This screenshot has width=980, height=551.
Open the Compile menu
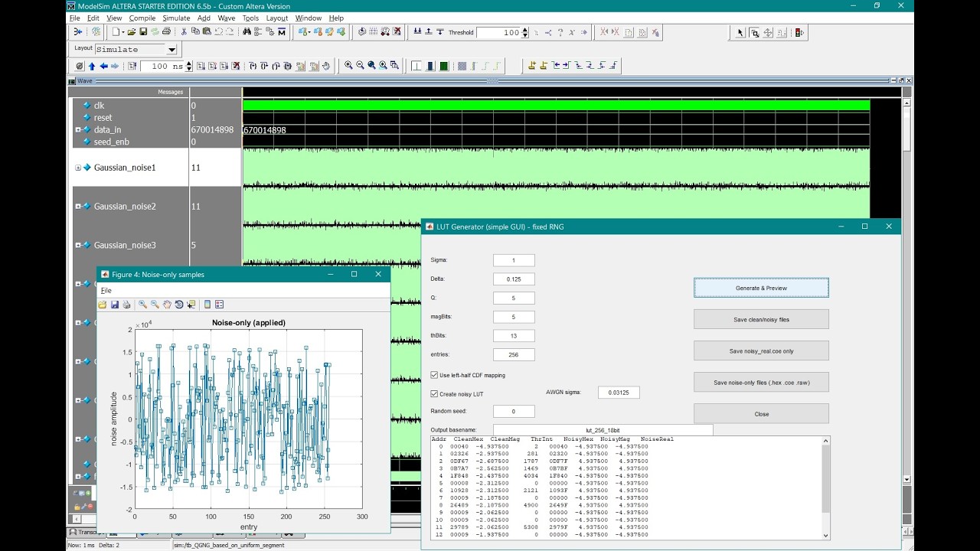(142, 18)
